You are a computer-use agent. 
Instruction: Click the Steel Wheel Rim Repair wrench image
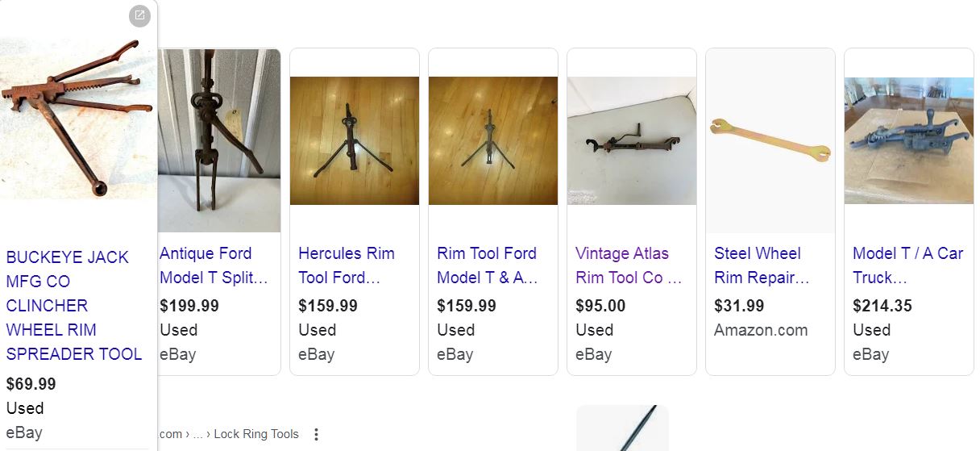click(770, 139)
